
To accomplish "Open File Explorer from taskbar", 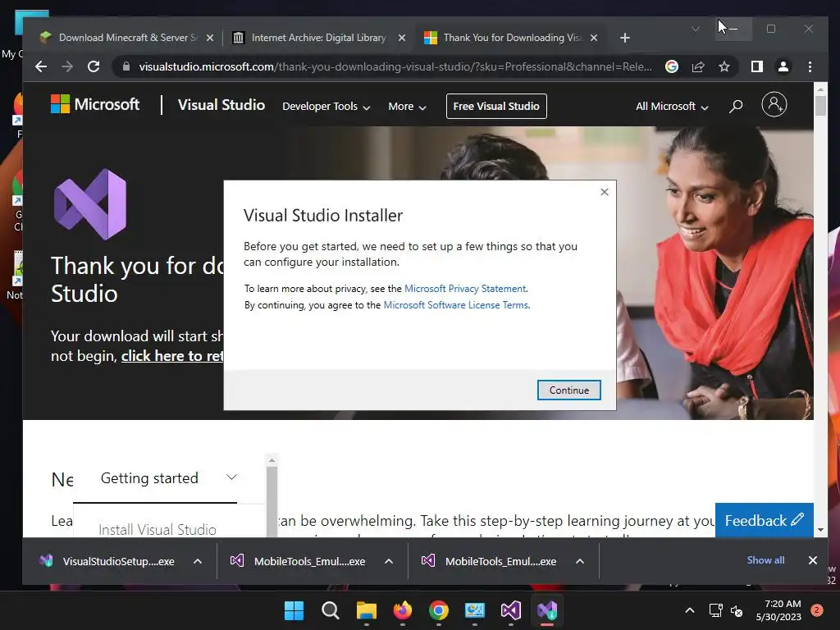I will coord(367,610).
